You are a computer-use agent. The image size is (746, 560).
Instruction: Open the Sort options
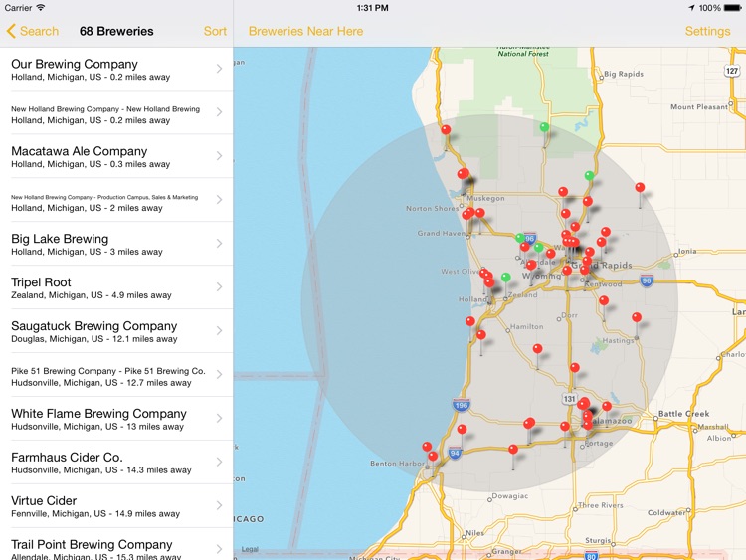coord(215,32)
